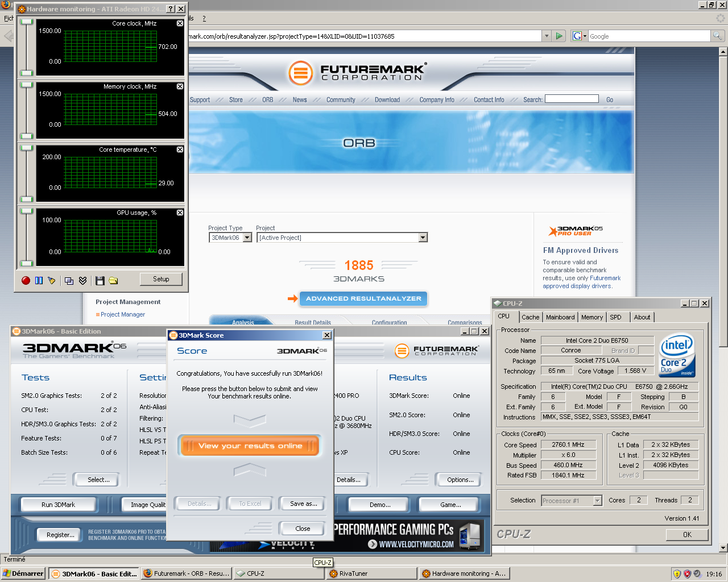Click the Futuremark ORB taskbar button

coord(187,573)
